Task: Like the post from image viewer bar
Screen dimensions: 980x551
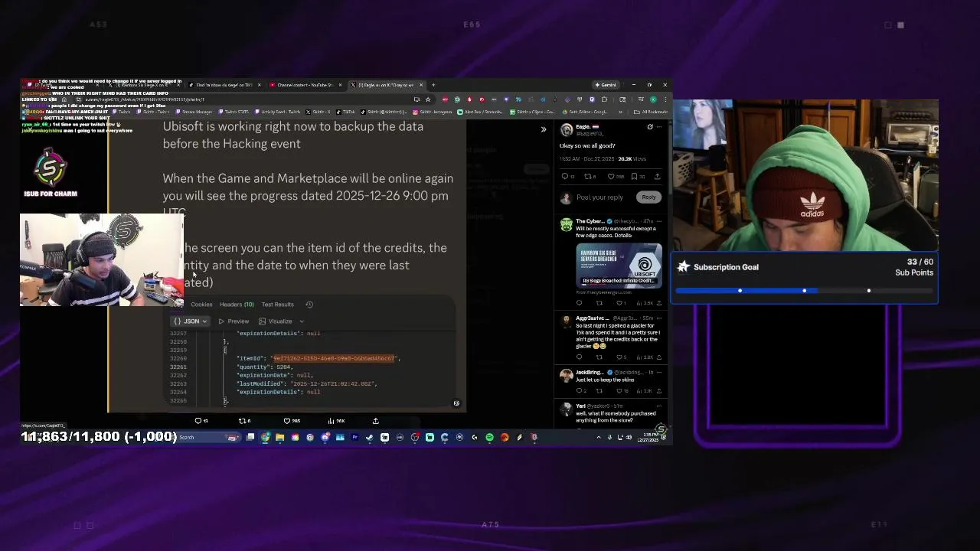Action: click(287, 421)
